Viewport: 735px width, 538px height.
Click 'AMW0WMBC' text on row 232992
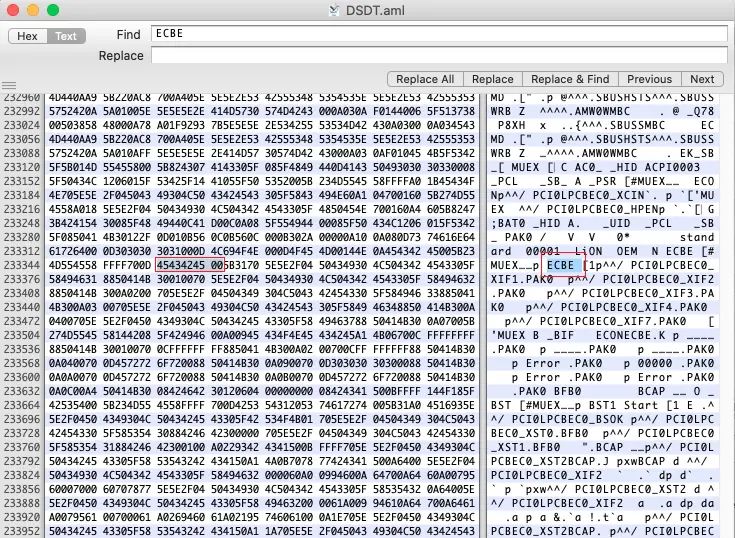click(603, 112)
